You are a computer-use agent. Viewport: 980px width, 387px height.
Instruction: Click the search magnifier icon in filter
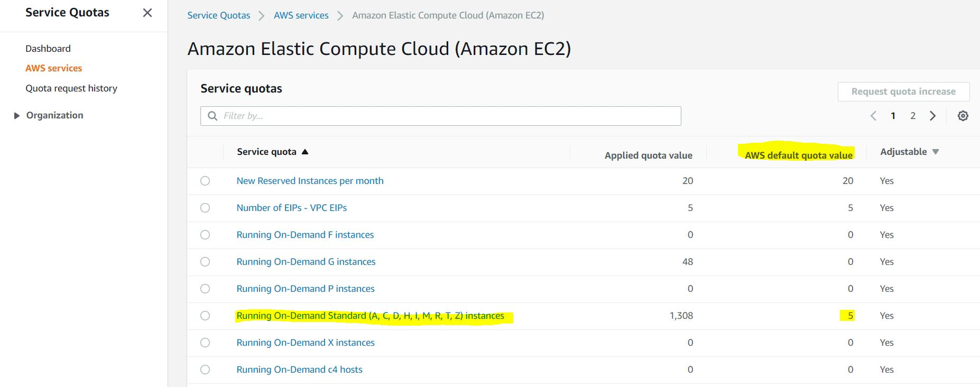(213, 116)
